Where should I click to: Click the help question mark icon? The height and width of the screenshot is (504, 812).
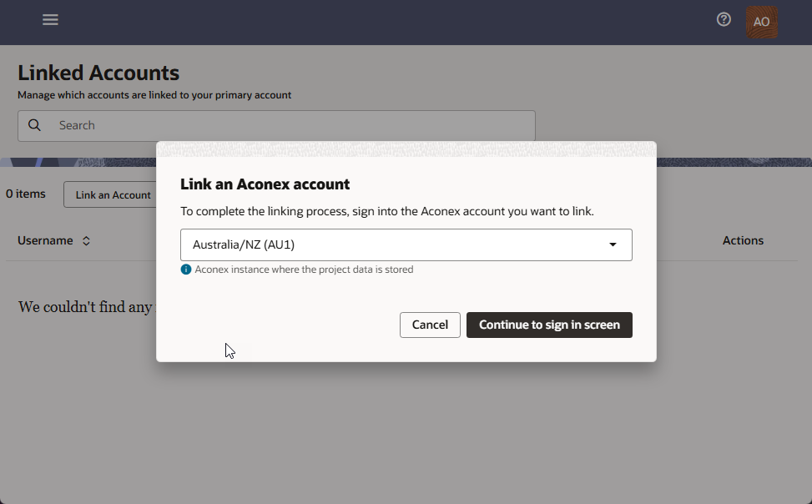point(724,19)
